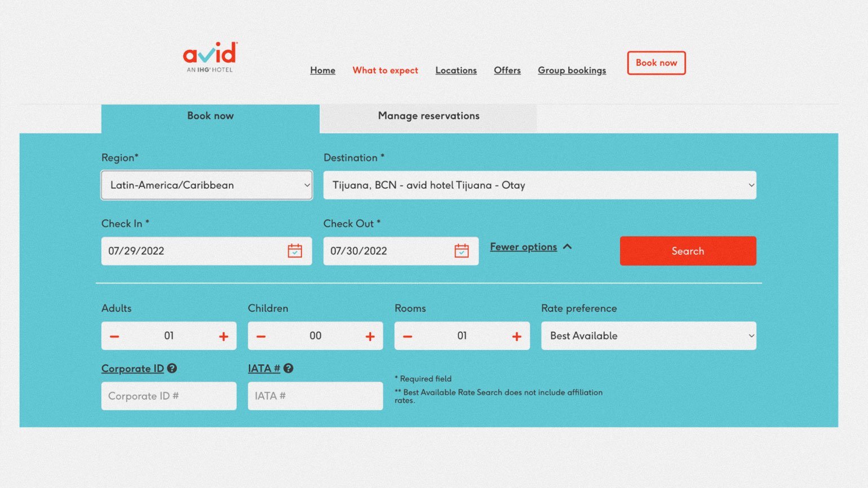Viewport: 868px width, 488px height.
Task: Click the red Search button
Action: coord(688,251)
